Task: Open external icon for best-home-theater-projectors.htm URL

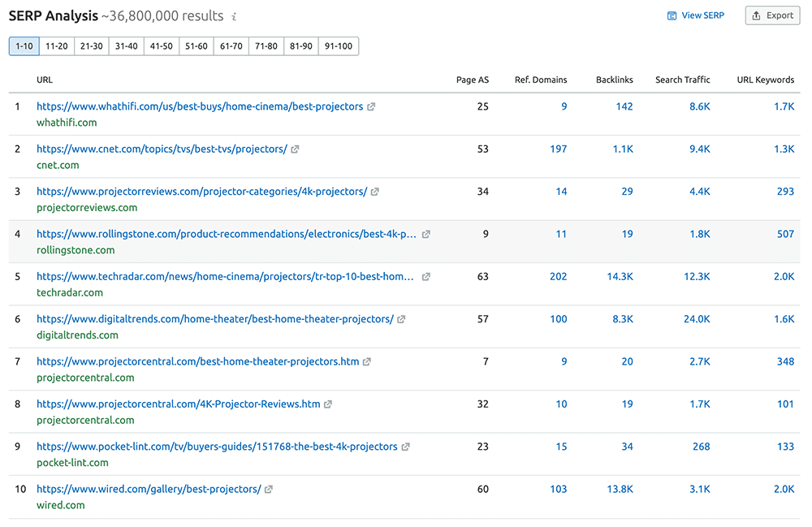Action: [x=367, y=362]
